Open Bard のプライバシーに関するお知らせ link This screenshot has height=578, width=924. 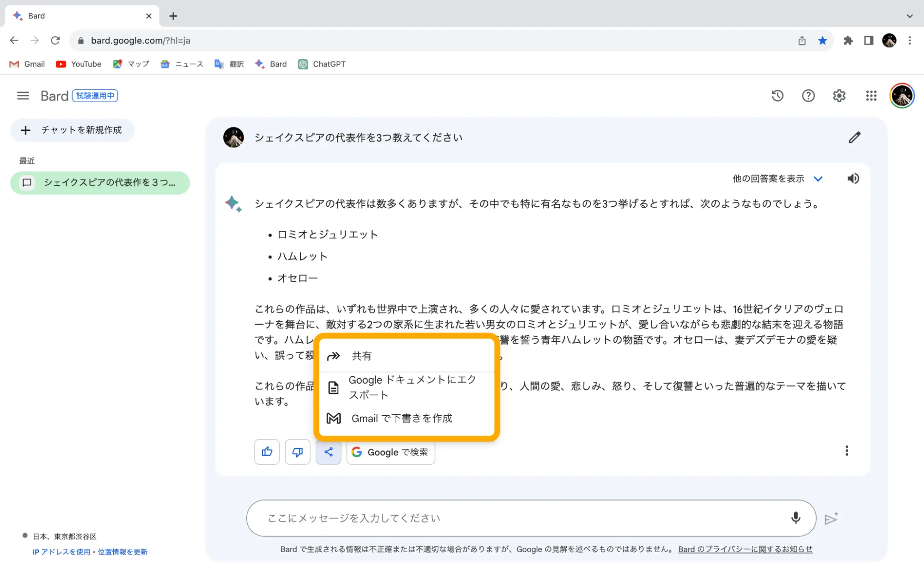[745, 549]
